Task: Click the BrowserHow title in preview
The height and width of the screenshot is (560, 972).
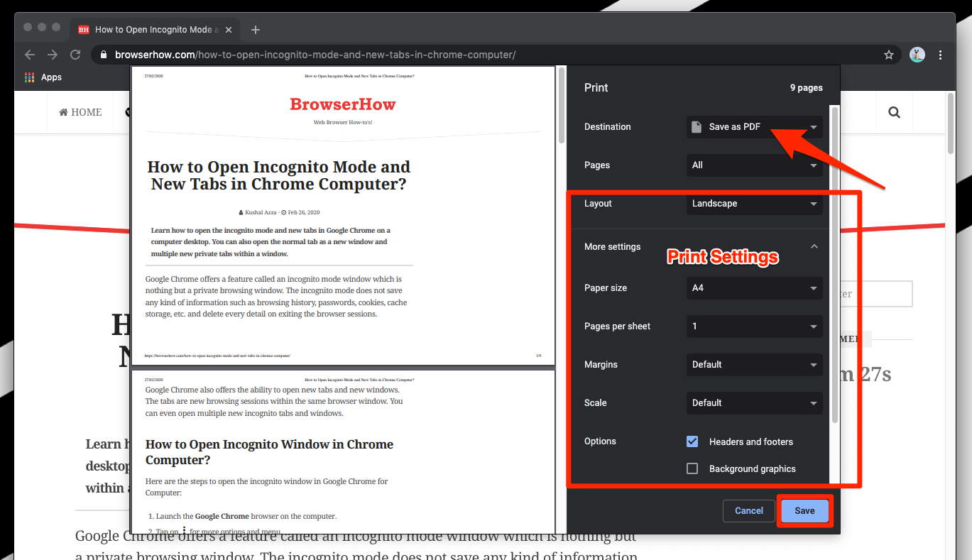Action: click(343, 104)
